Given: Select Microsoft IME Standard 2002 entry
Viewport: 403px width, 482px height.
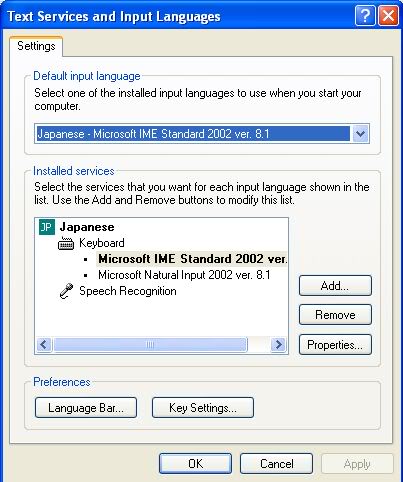Looking at the screenshot, I should tap(192, 259).
